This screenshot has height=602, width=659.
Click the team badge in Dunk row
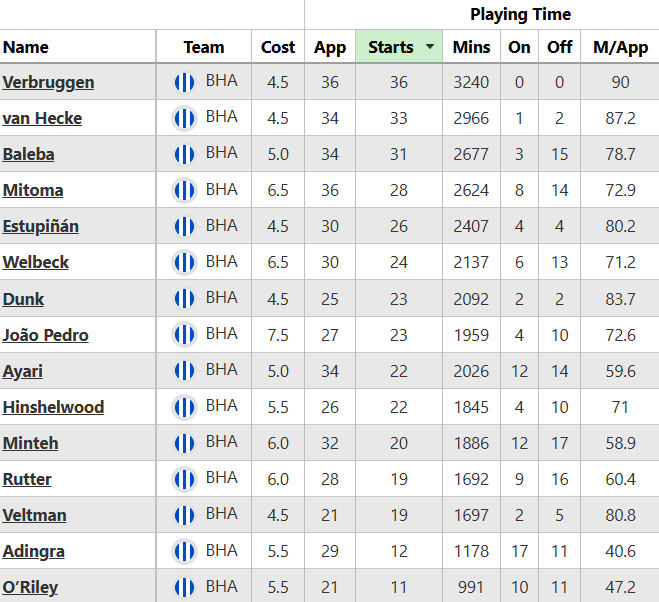click(x=184, y=299)
